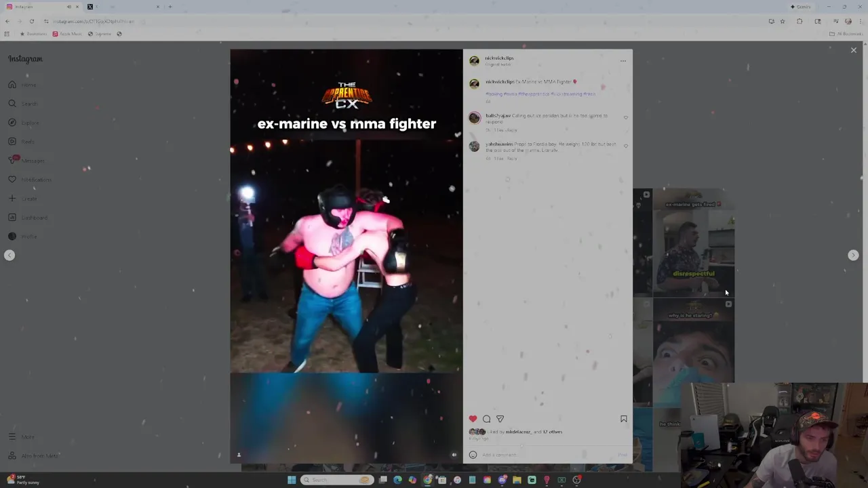Open Reels in the Instagram sidebar

pyautogui.click(x=21, y=142)
